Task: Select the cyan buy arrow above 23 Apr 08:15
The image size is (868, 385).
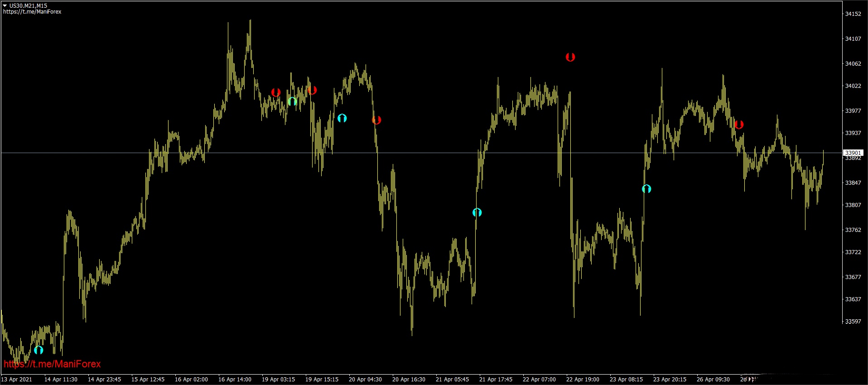Action: [646, 189]
